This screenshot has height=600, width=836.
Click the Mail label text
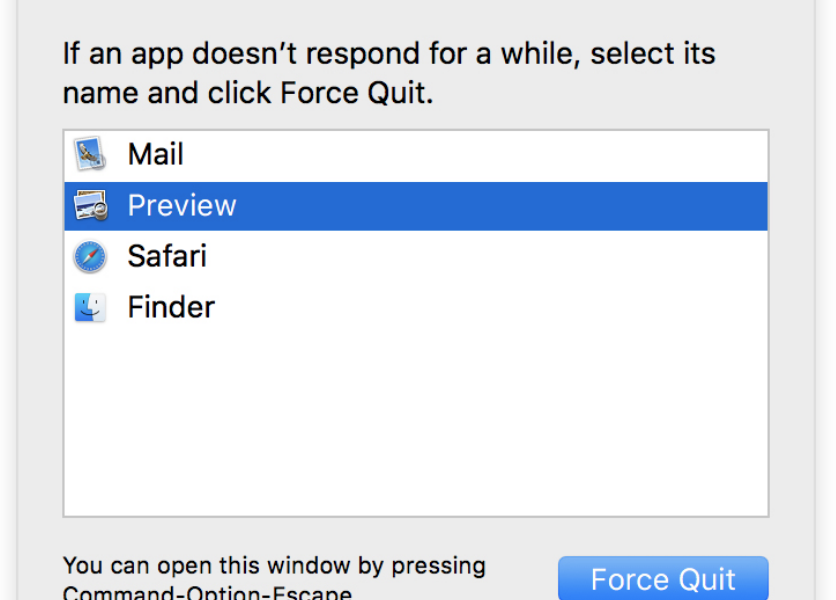point(155,154)
